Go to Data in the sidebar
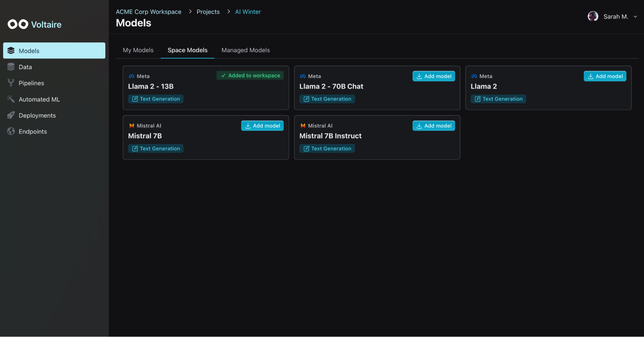Image resolution: width=644 pixels, height=337 pixels. tap(54, 67)
